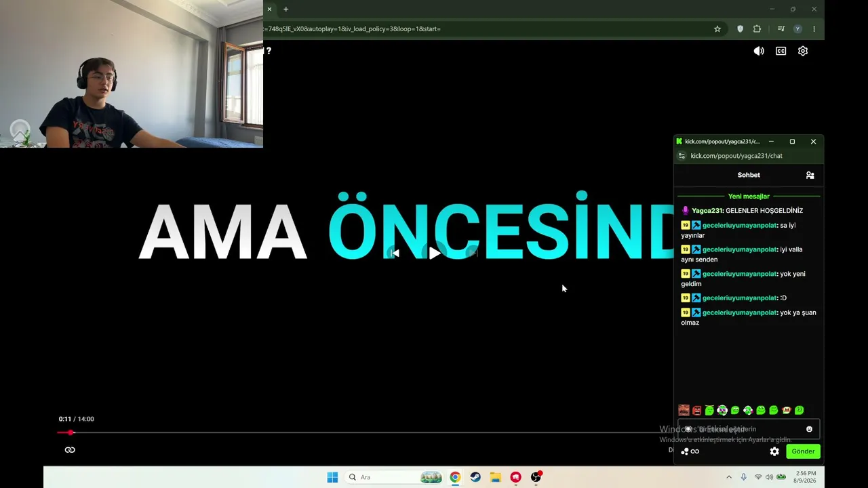Open Steam from the taskbar
The height and width of the screenshot is (488, 868).
(475, 477)
